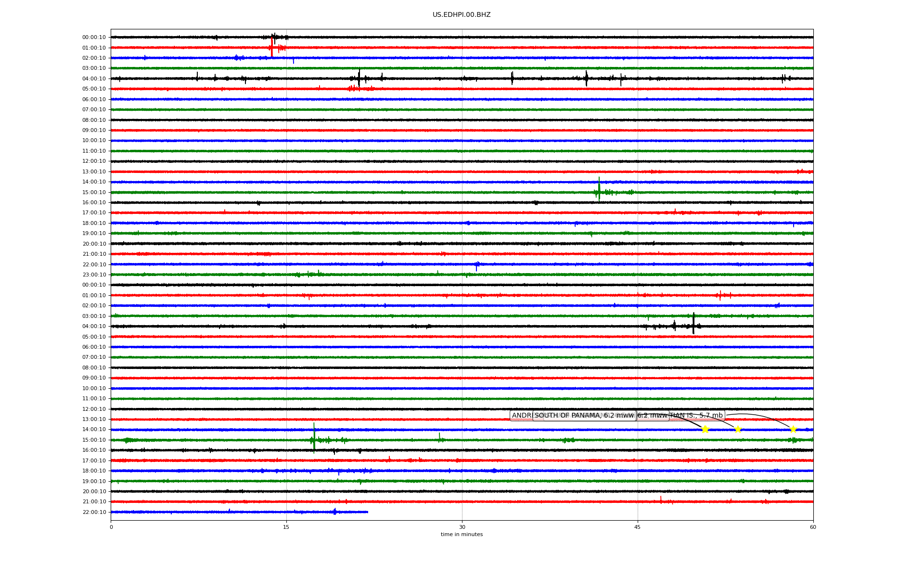This screenshot has width=924, height=578.
Task: Click the 'time in minutes' axis label
Action: pyautogui.click(x=462, y=534)
